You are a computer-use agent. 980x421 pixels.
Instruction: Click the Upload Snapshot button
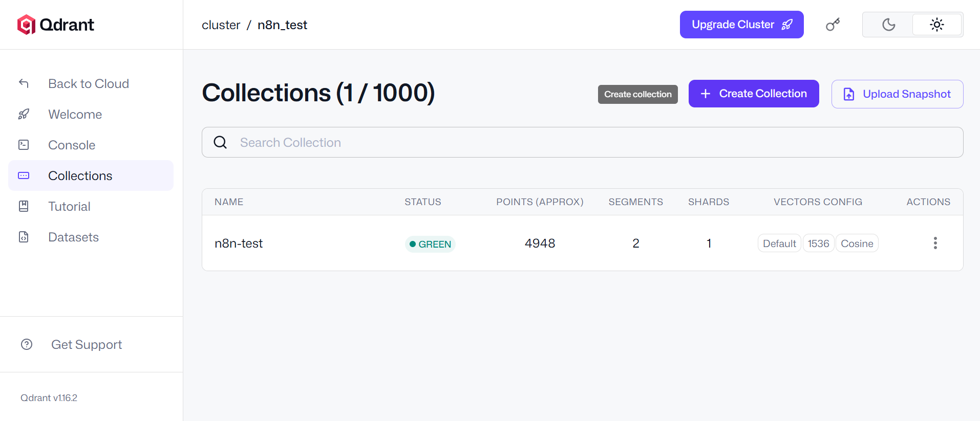[897, 94]
